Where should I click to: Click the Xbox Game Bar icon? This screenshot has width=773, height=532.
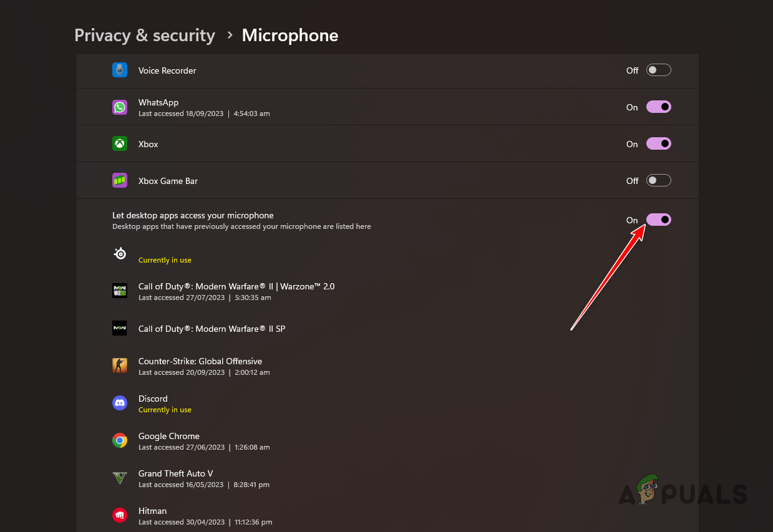tap(119, 180)
